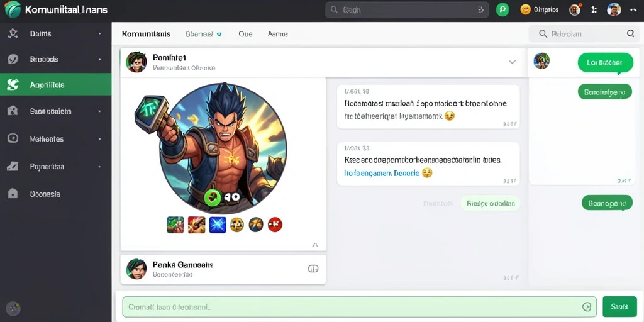The height and width of the screenshot is (322, 644).
Task: Click the message input field at the bottom
Action: 359,307
